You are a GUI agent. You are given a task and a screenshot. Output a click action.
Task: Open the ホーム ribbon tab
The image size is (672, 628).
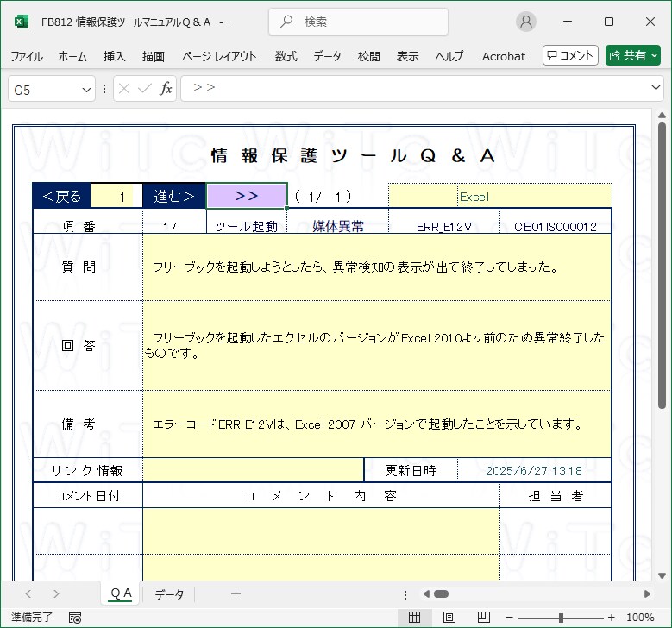[72, 56]
